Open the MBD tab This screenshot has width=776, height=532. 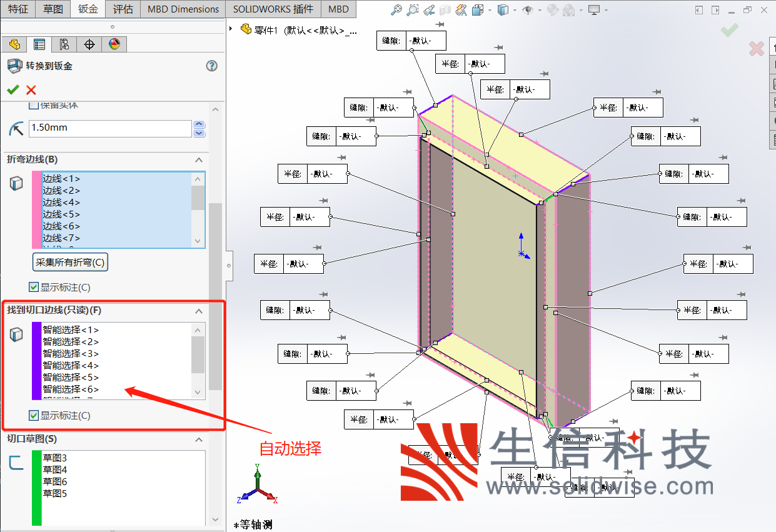pos(338,9)
